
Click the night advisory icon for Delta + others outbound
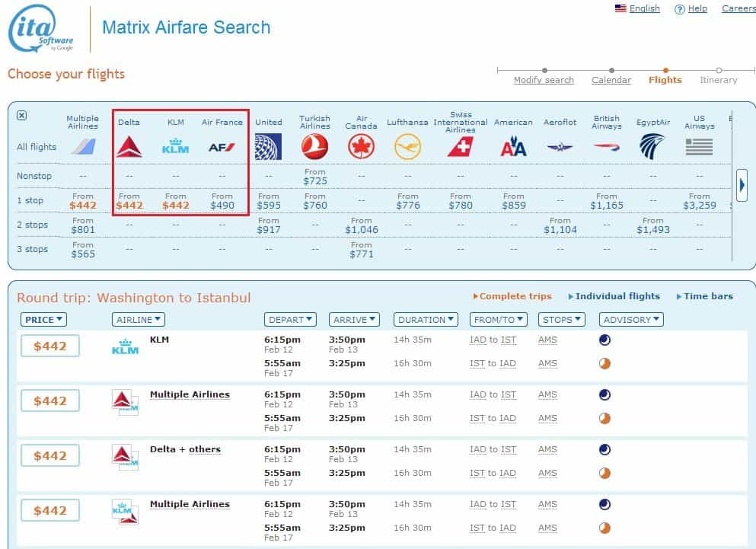click(x=604, y=449)
